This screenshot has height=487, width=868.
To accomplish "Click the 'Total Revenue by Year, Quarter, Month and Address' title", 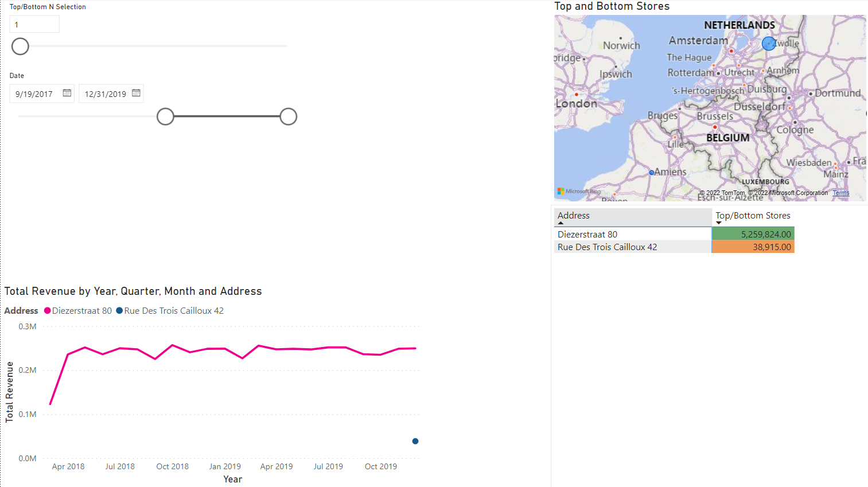I will click(x=133, y=291).
